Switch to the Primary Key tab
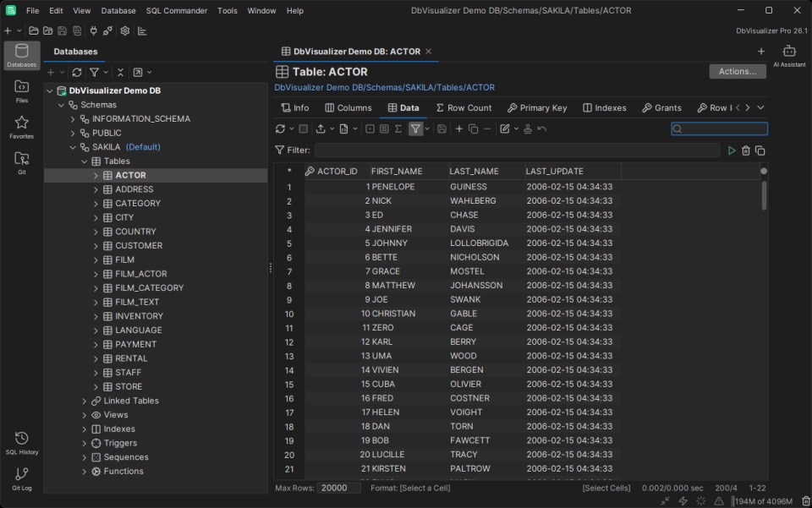Image resolution: width=812 pixels, height=508 pixels. click(537, 107)
